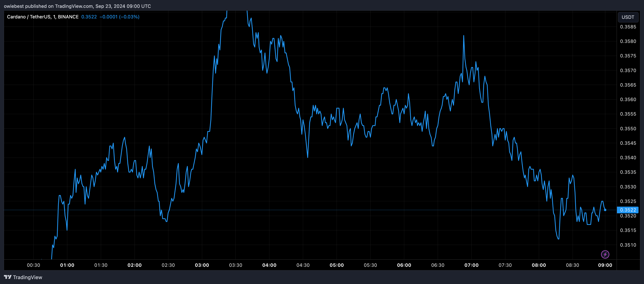
Task: Click the 0.3545 price axis label
Action: [x=628, y=143]
